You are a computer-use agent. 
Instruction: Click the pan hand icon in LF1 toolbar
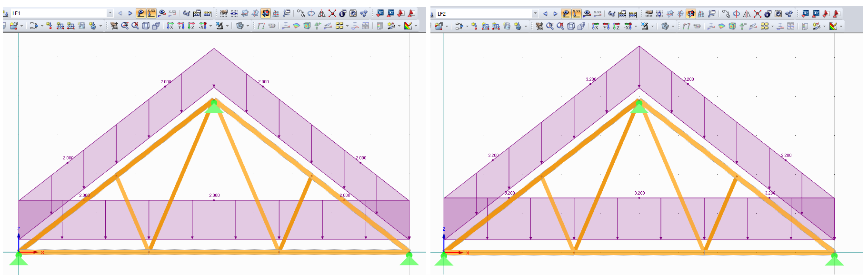coord(114,26)
